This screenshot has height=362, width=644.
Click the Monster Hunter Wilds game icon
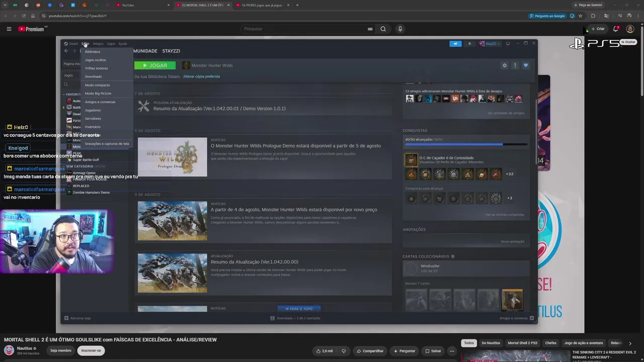(x=186, y=65)
